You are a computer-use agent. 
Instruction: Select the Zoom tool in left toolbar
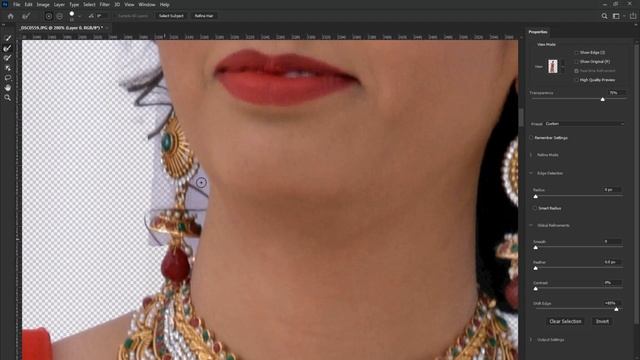click(x=7, y=98)
